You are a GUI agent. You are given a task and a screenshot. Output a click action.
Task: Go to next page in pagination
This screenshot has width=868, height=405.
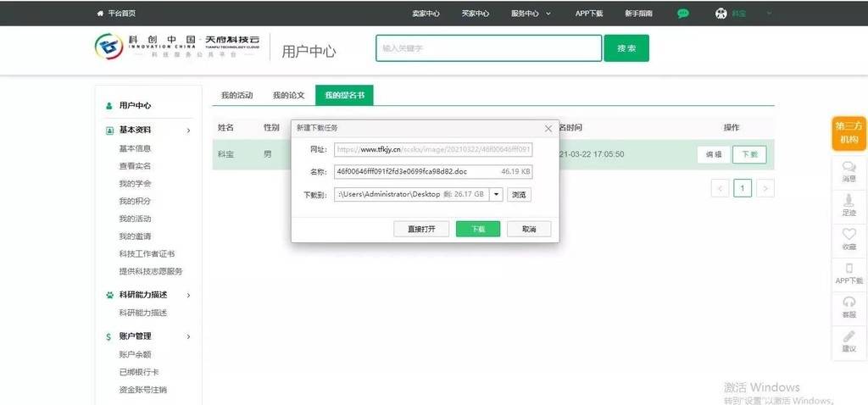click(765, 188)
